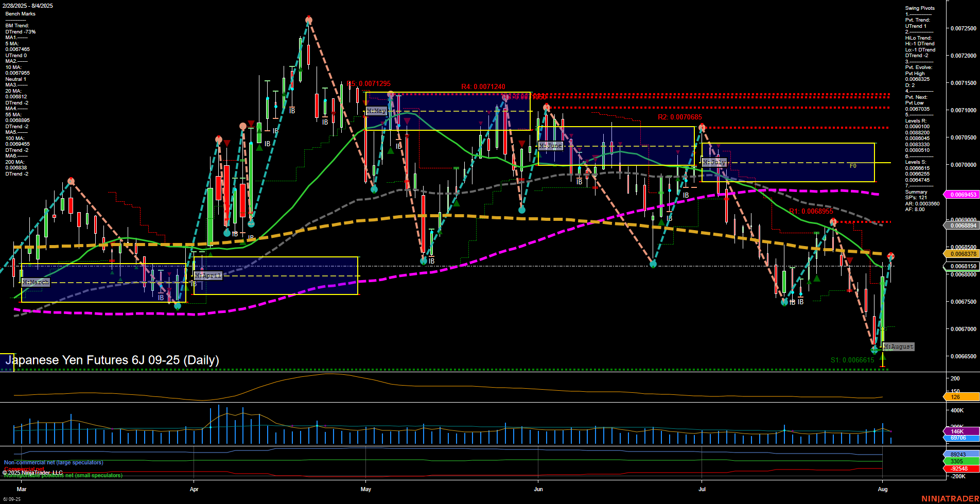Screen dimensions: 980x504
Task: Click the Aug label on time axis
Action: [x=883, y=489]
